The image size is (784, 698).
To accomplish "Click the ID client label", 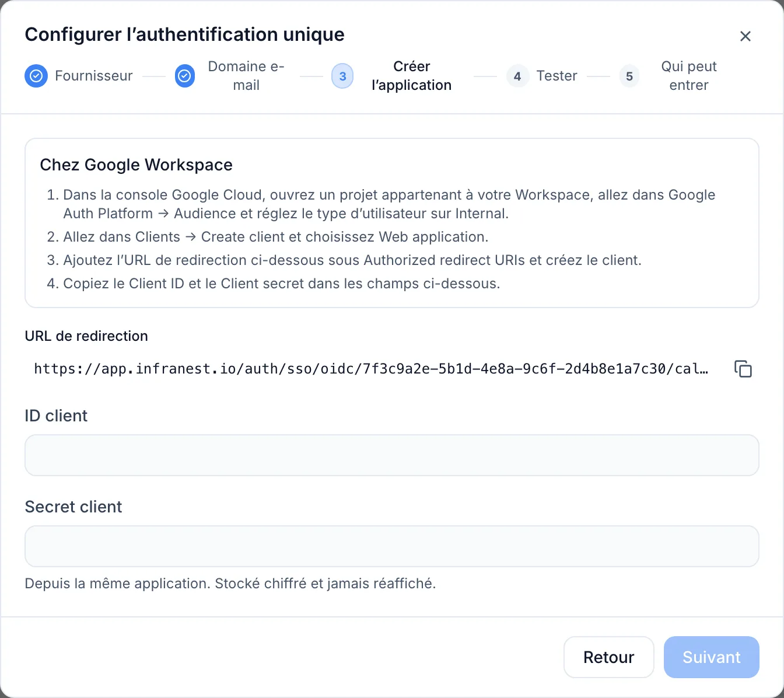I will pyautogui.click(x=56, y=416).
